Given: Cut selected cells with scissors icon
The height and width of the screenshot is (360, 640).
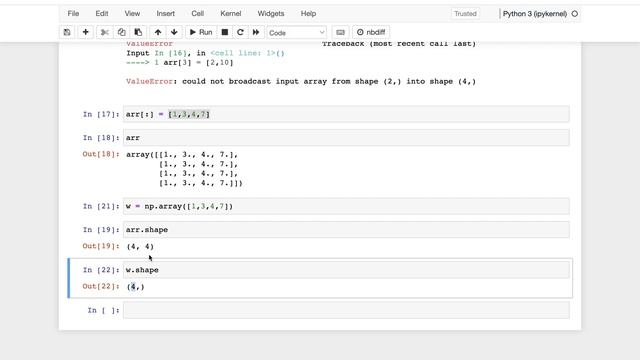Looking at the screenshot, I should pyautogui.click(x=104, y=32).
